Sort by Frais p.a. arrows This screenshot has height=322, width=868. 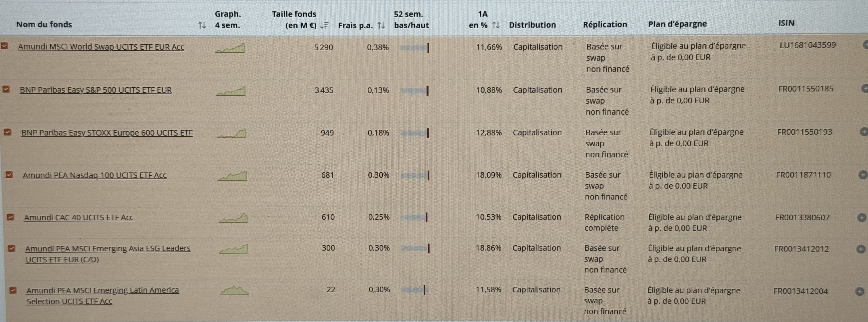pos(381,26)
